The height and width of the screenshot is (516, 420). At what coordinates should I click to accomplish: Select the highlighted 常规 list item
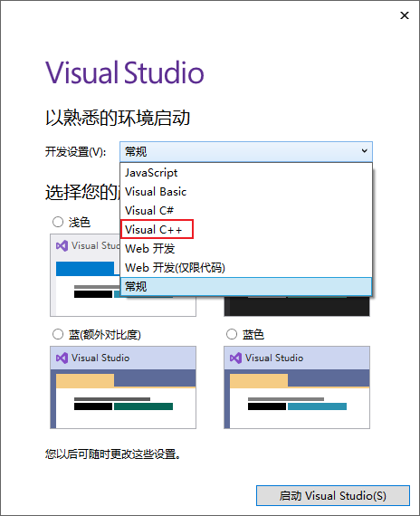pyautogui.click(x=246, y=286)
